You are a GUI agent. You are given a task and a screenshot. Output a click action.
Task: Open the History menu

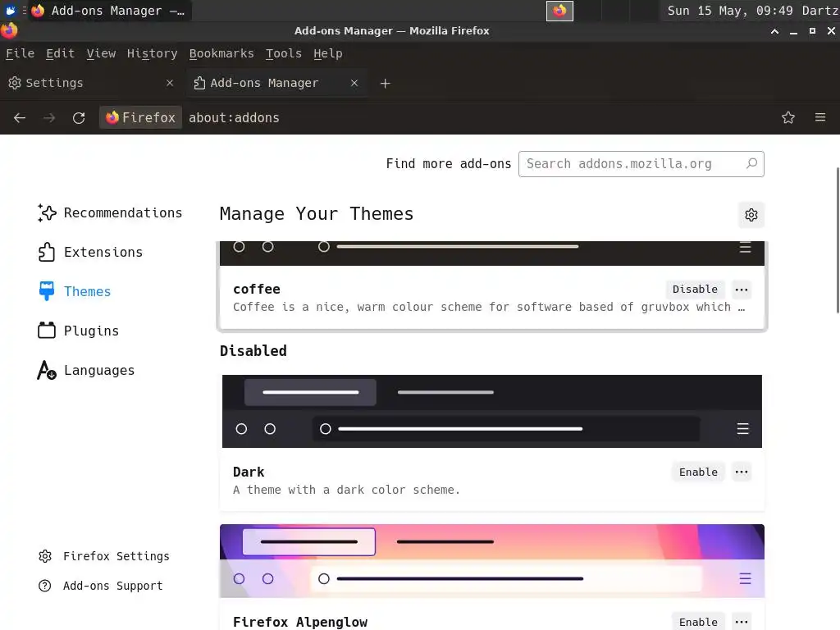click(152, 53)
